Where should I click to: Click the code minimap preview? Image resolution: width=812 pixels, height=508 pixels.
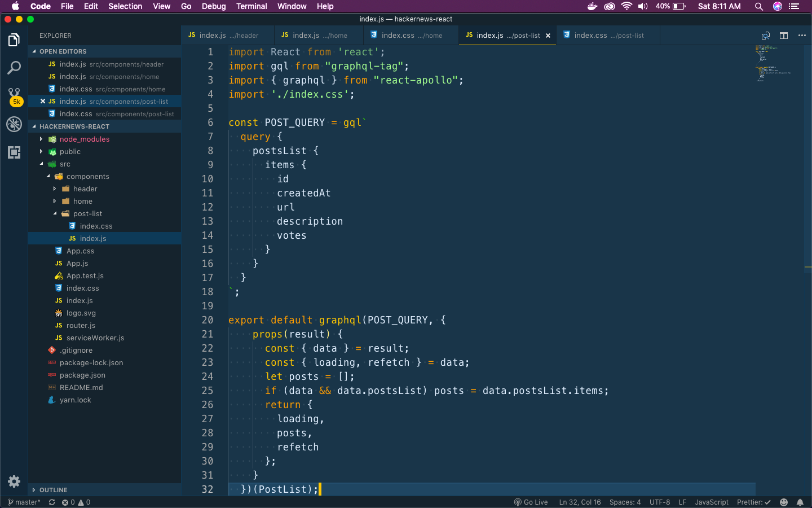(774, 63)
